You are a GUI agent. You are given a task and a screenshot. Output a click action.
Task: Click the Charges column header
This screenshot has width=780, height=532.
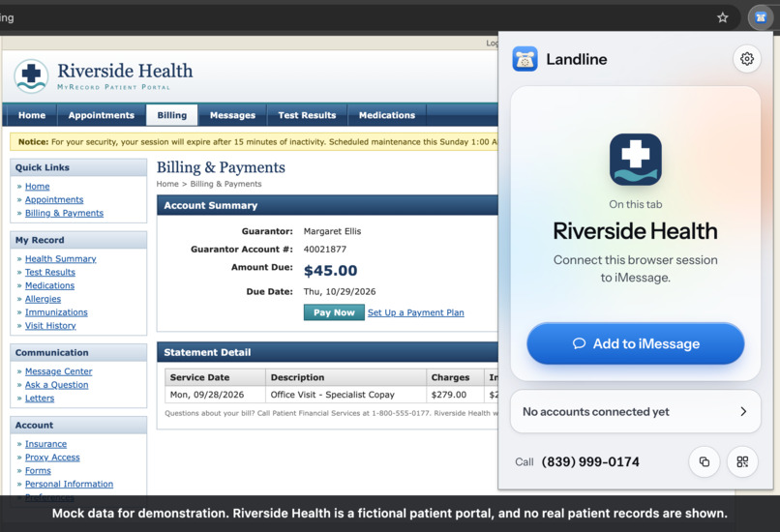click(455, 377)
